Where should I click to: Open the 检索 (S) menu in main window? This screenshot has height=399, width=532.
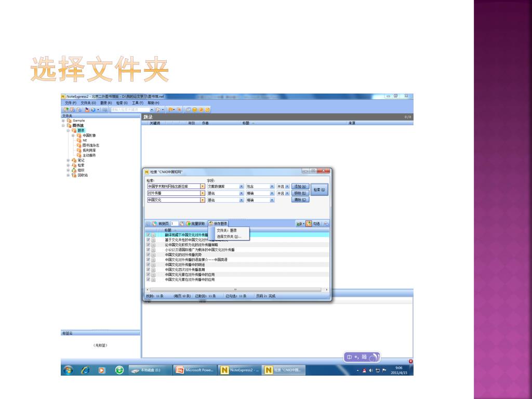[x=122, y=103]
